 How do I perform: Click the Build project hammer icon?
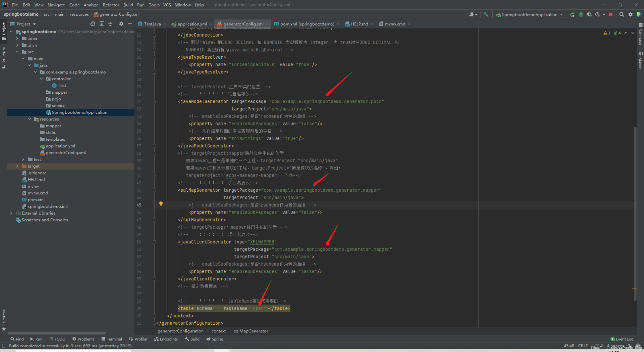click(x=486, y=14)
